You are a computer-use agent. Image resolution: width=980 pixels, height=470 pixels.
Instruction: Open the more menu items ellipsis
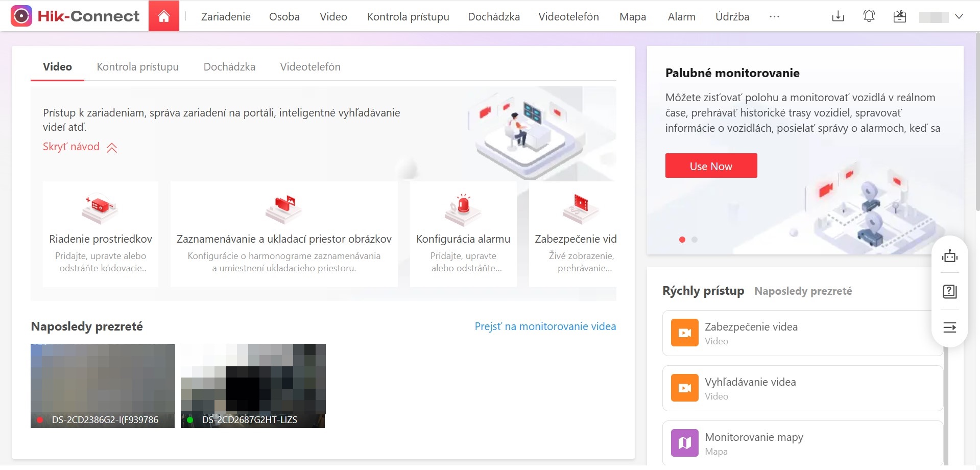point(774,17)
